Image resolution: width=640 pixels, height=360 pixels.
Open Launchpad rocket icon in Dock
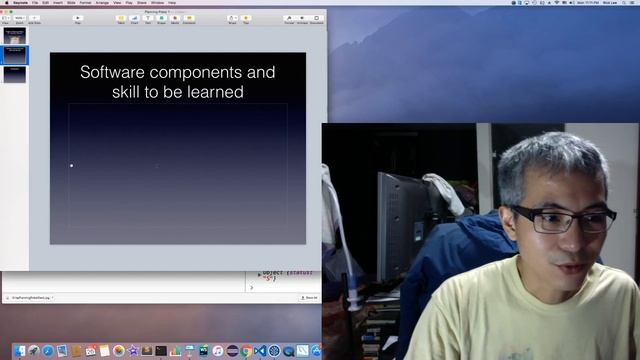[33, 351]
